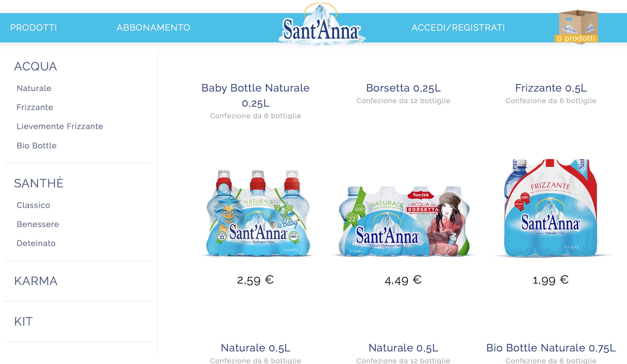Open the Borsetta 0,25L pack image
The image size is (627, 364).
point(404,221)
